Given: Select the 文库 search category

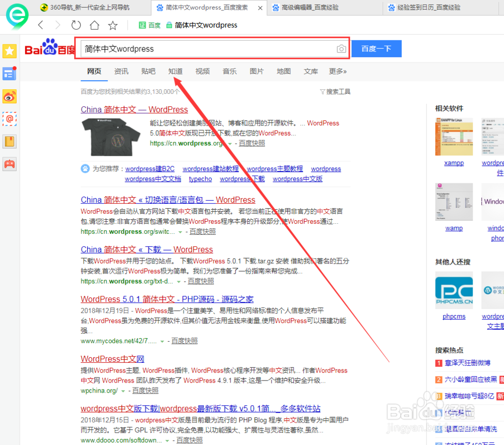Looking at the screenshot, I should tap(311, 72).
